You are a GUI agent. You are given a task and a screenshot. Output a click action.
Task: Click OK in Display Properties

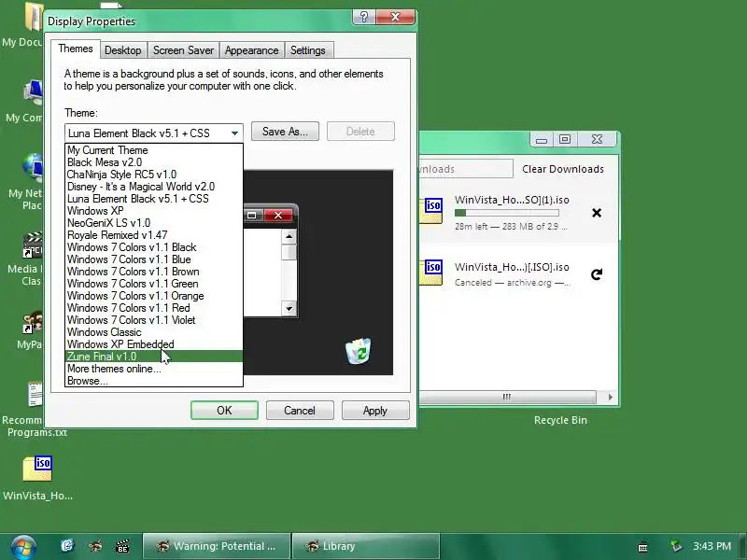(x=224, y=411)
